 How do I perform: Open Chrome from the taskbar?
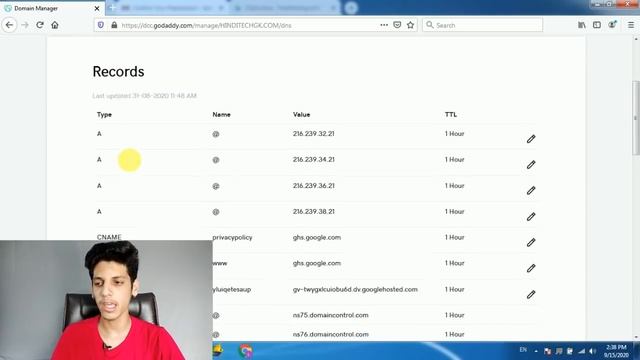point(245,351)
